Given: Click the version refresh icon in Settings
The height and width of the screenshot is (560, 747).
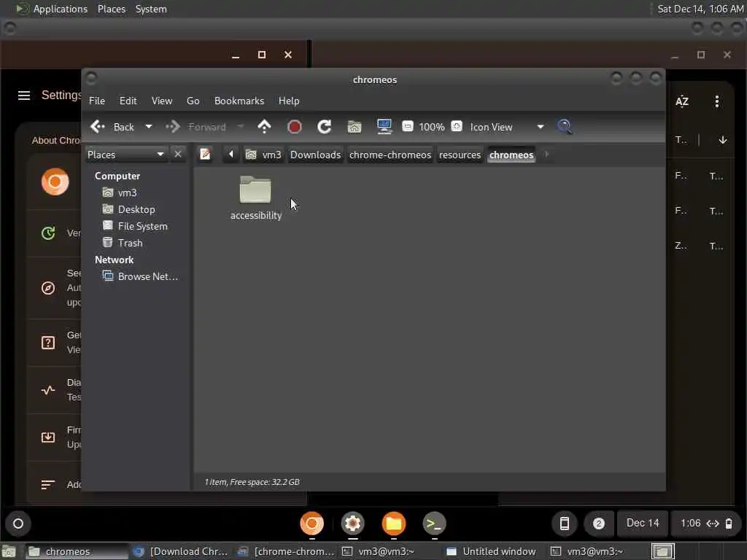Looking at the screenshot, I should click(48, 233).
